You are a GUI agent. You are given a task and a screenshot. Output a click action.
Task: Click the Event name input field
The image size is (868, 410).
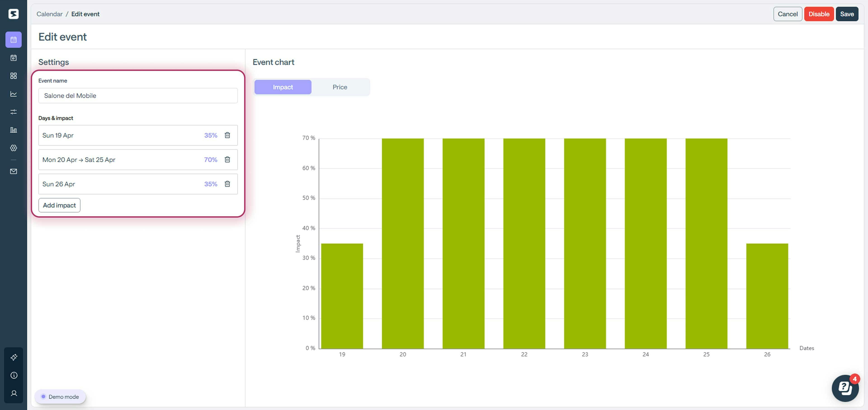click(138, 96)
